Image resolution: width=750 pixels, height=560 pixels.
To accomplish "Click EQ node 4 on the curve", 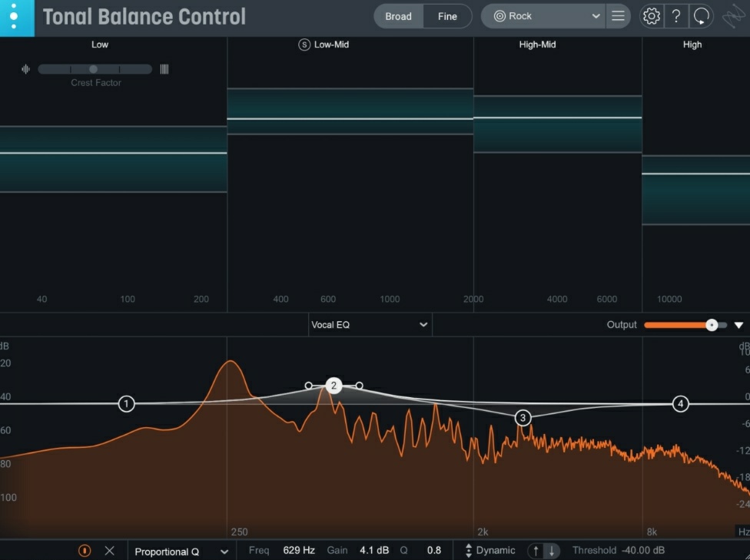I will point(680,404).
